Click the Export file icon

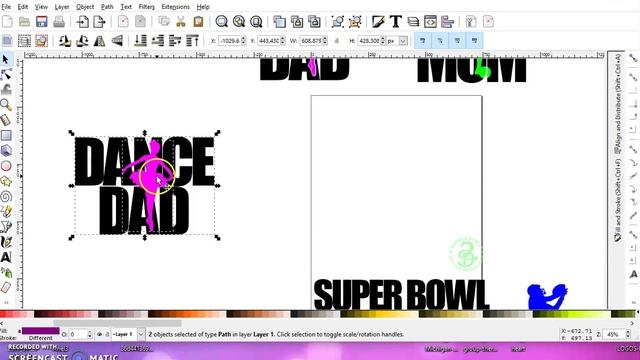click(100, 22)
